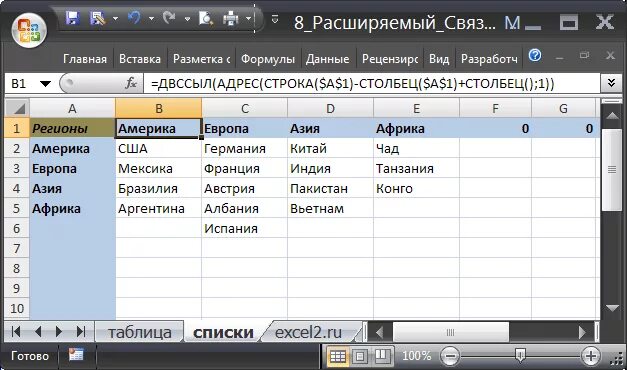Select row 7 header

(x=16, y=248)
